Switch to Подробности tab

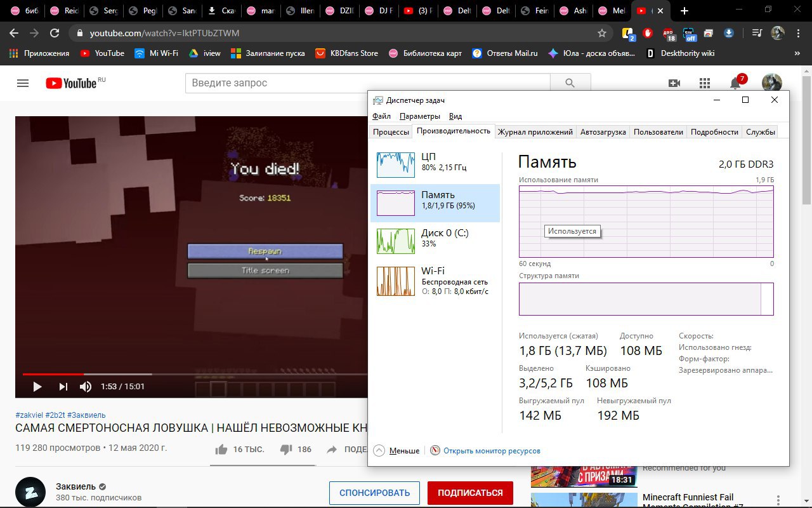[x=714, y=132]
